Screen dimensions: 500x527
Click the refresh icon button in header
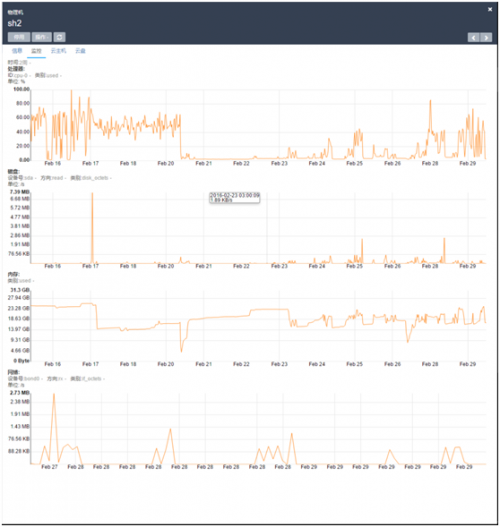coord(59,37)
